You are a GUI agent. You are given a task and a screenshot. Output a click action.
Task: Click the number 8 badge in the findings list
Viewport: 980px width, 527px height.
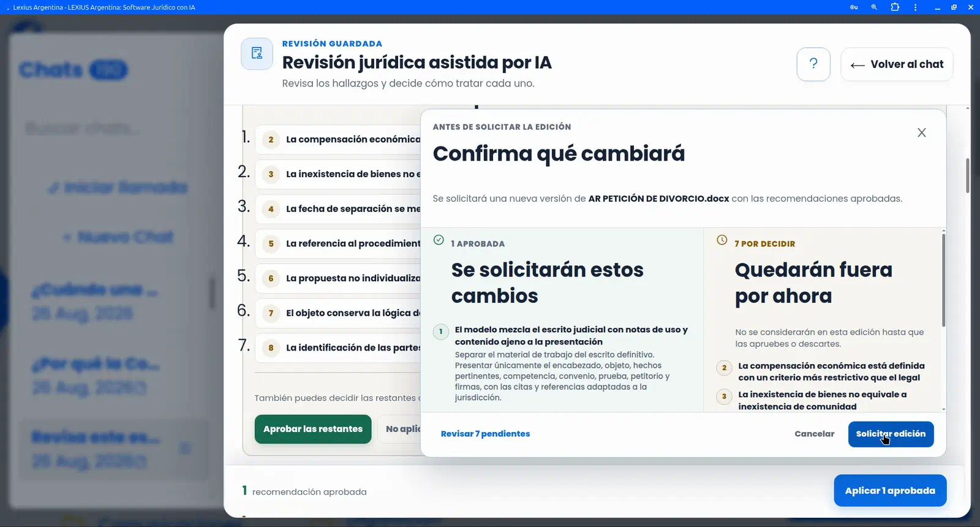pos(271,348)
